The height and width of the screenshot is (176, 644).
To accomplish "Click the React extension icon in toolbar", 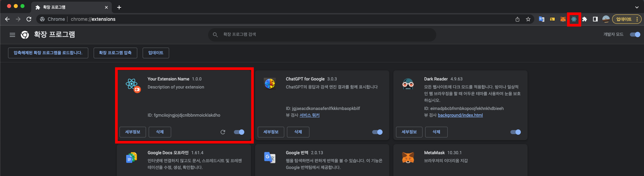I will (x=574, y=19).
